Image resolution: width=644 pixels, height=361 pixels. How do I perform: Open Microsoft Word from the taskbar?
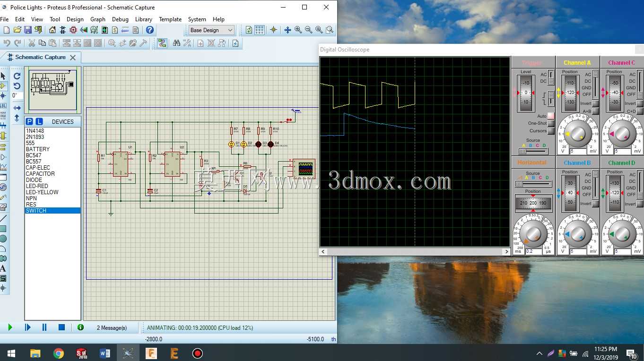[x=105, y=353]
